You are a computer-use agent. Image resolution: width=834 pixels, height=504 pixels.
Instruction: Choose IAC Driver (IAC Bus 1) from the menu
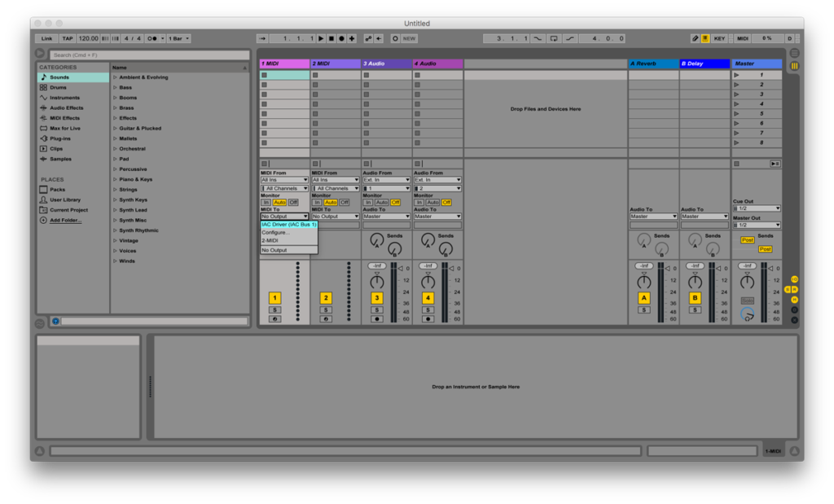coord(288,226)
